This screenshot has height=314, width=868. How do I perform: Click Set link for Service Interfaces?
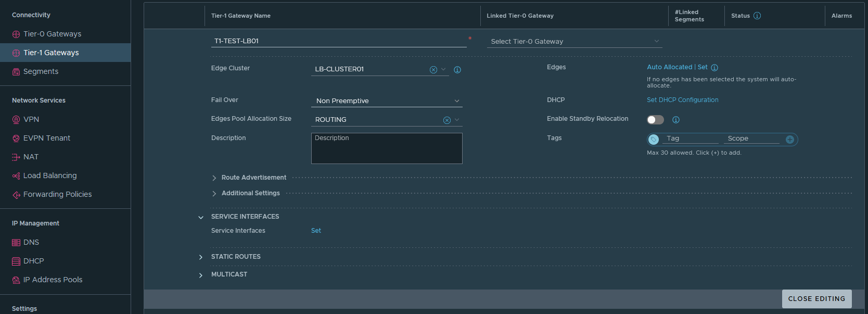click(x=316, y=231)
